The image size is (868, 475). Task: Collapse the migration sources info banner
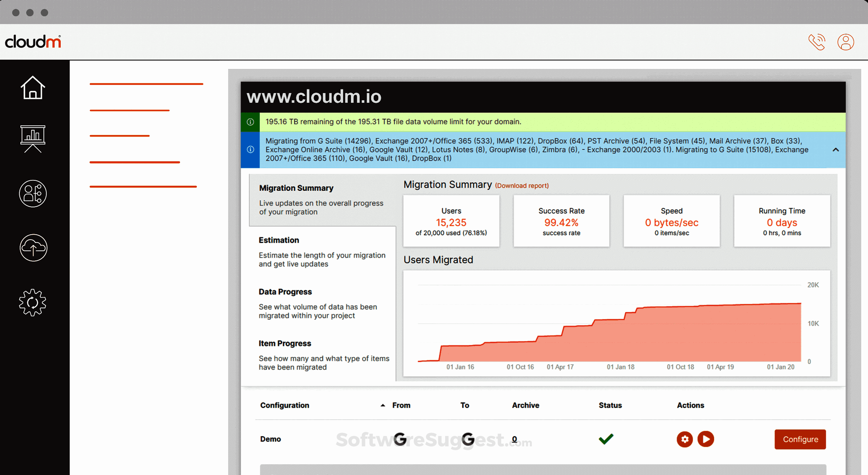[x=836, y=149]
